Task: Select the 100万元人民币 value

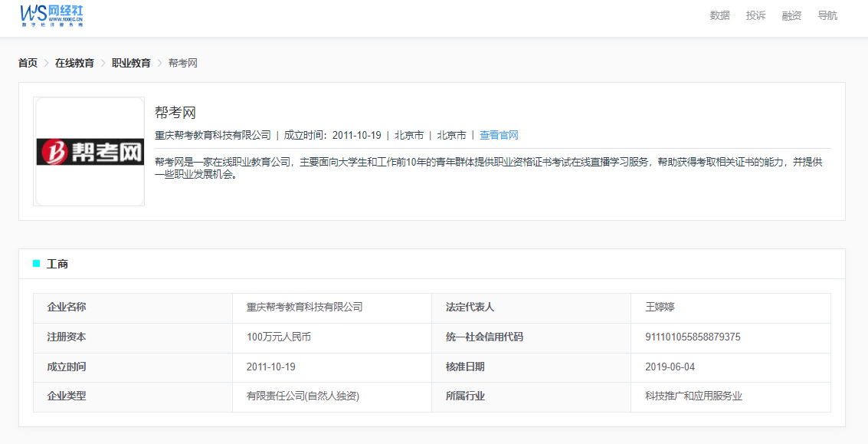Action: [x=278, y=337]
